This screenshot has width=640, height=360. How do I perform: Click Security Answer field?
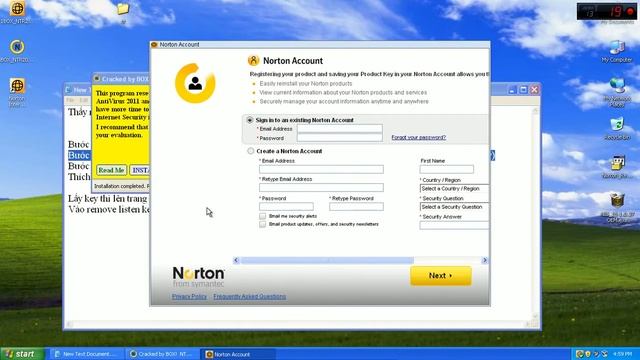[x=454, y=225]
